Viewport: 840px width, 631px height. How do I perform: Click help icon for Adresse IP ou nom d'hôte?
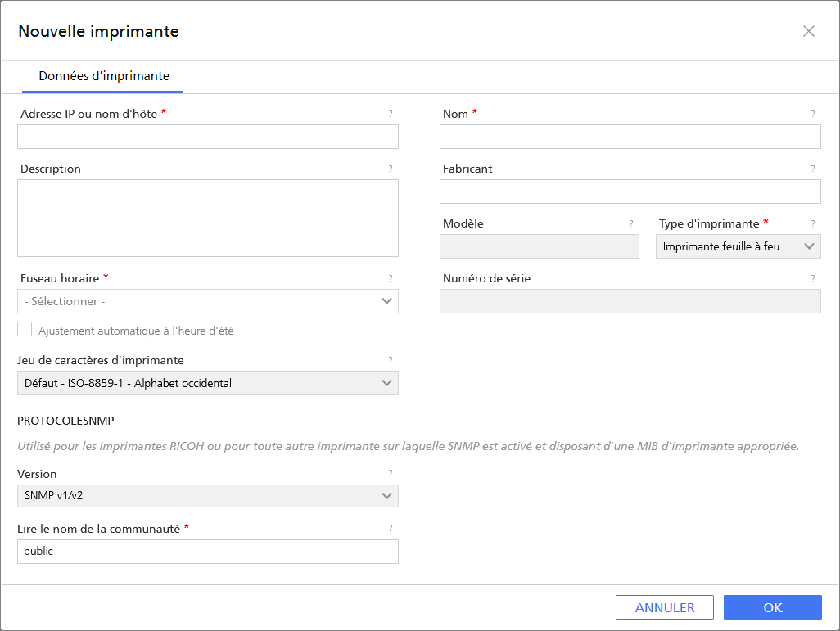[x=391, y=114]
